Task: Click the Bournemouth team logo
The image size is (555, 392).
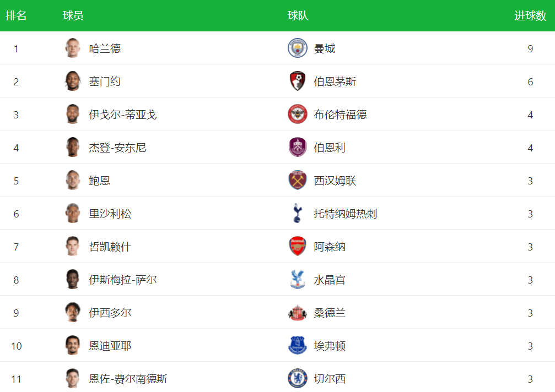Action: (x=297, y=81)
